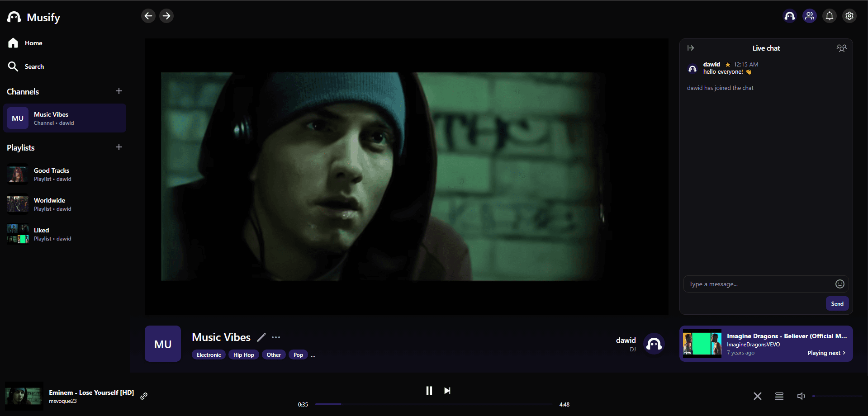Close the player with the X icon
868x416 pixels.
pyautogui.click(x=758, y=396)
